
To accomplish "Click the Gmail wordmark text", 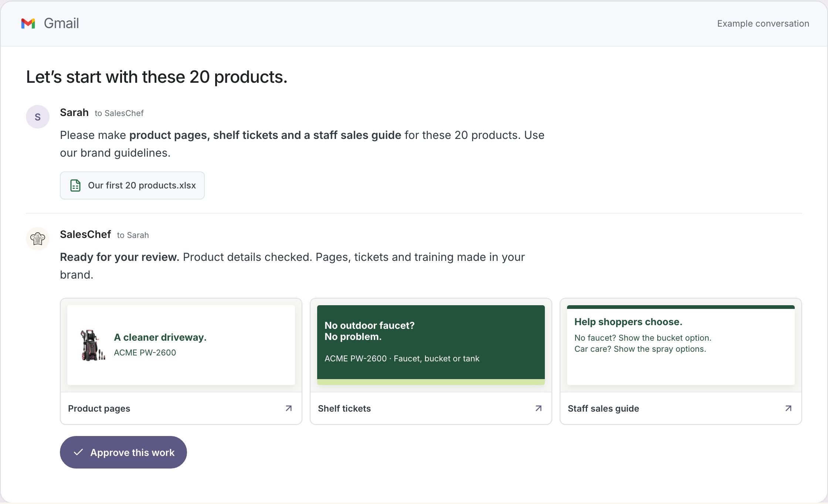I will click(61, 23).
